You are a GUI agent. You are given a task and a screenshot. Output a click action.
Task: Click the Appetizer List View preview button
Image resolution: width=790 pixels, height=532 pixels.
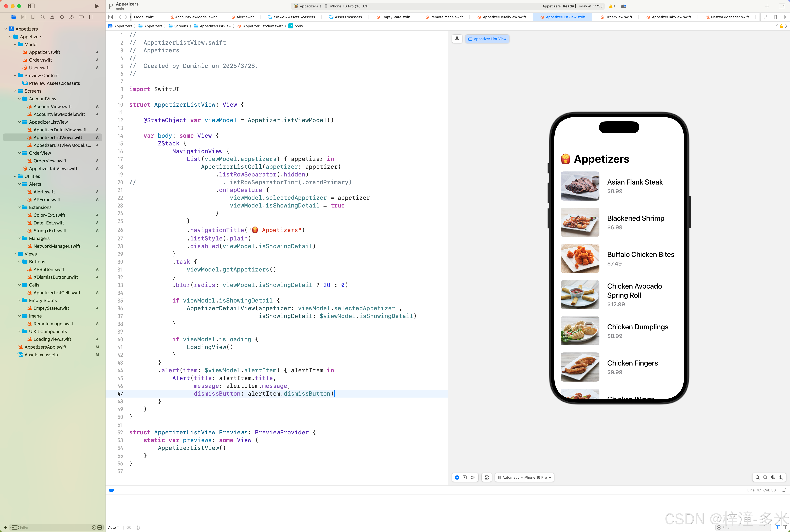487,39
